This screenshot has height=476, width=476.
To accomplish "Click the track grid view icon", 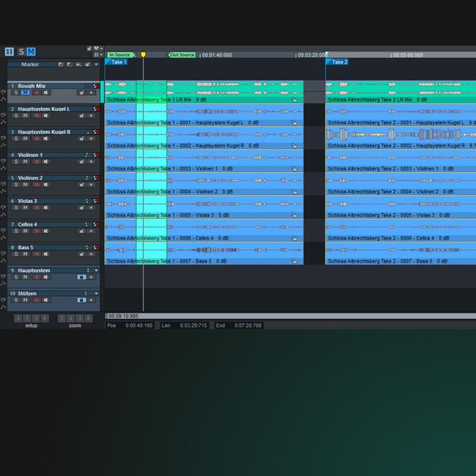I will coord(9,52).
